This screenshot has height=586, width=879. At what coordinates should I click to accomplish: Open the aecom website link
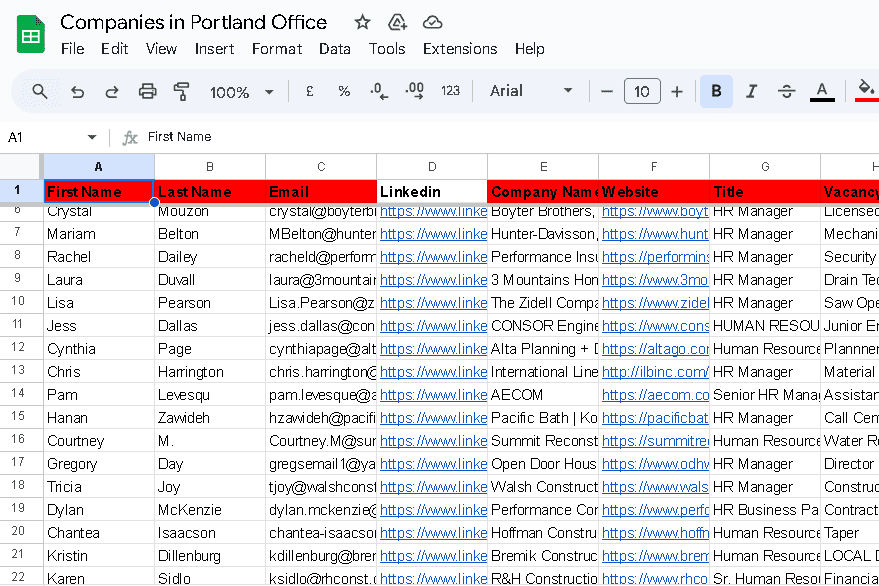point(655,395)
